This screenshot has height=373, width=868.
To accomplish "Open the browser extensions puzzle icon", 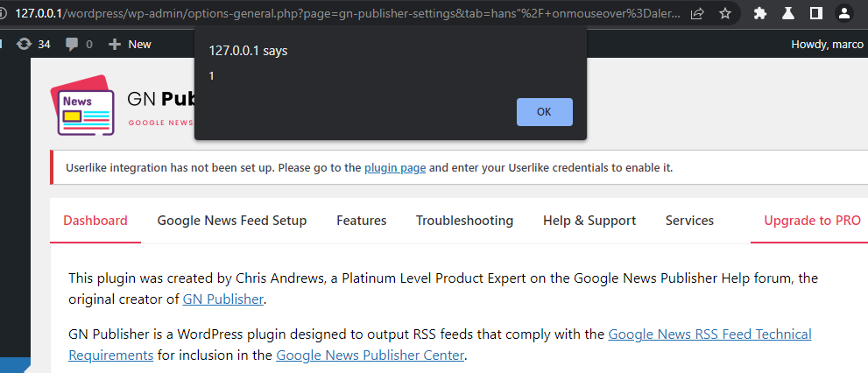I will (760, 13).
